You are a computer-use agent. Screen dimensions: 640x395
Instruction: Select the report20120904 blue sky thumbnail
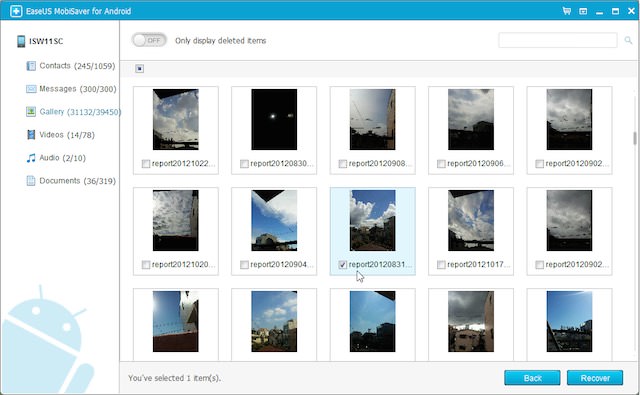[x=274, y=220]
